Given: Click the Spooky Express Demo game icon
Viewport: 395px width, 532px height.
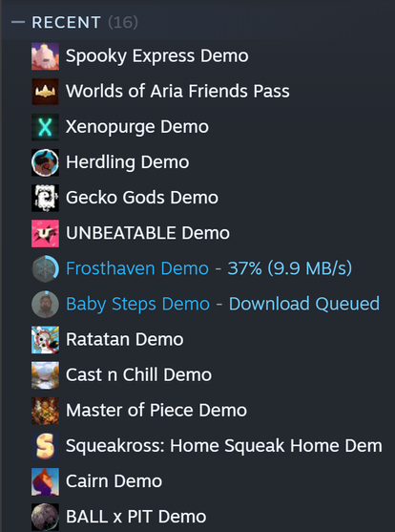Looking at the screenshot, I should point(45,56).
